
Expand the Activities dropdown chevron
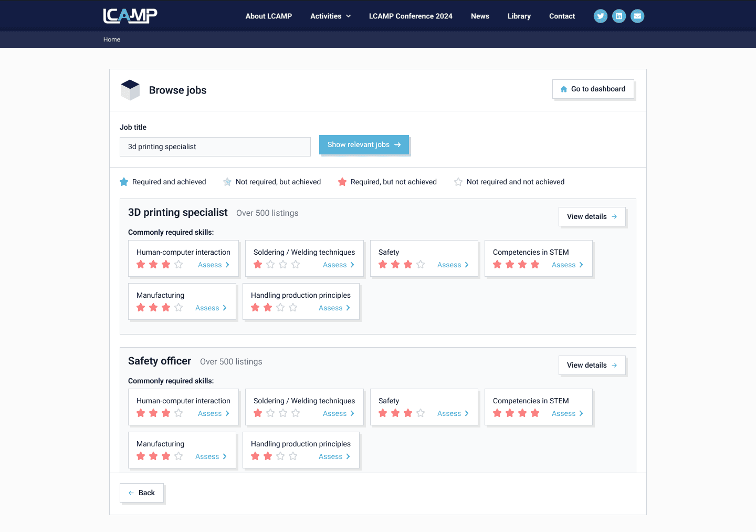pos(348,16)
